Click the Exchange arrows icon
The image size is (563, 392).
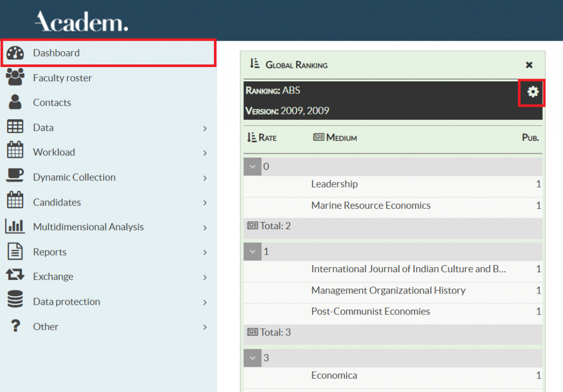tap(15, 276)
